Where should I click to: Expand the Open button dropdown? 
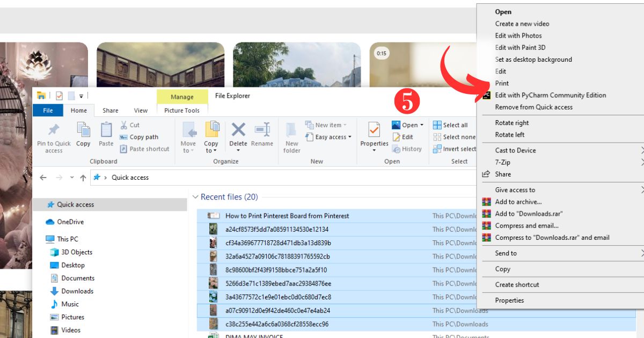pyautogui.click(x=421, y=125)
